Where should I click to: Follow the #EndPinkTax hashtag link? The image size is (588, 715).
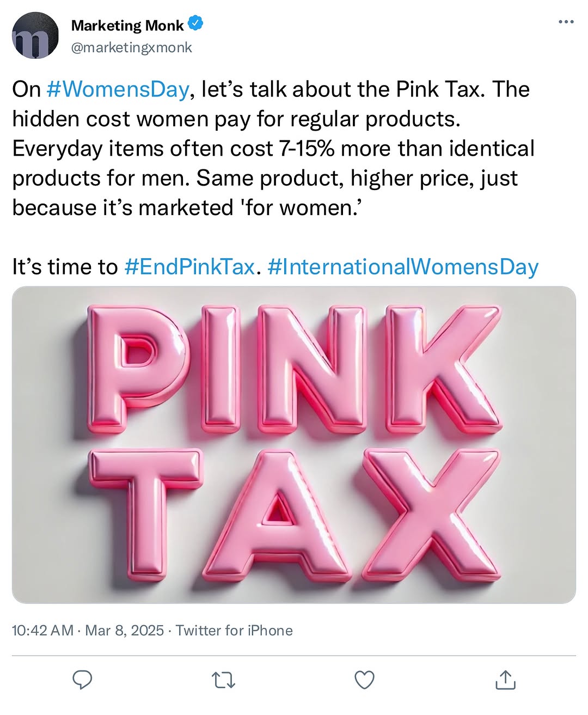click(x=189, y=267)
